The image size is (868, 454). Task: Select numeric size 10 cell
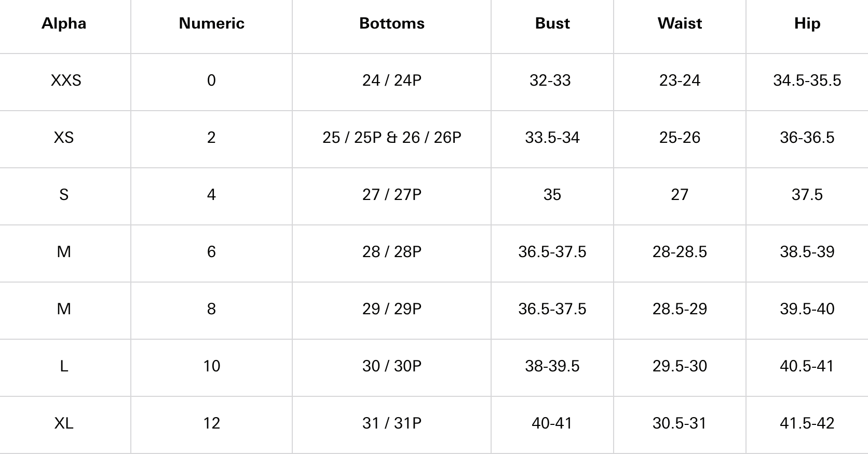click(211, 366)
